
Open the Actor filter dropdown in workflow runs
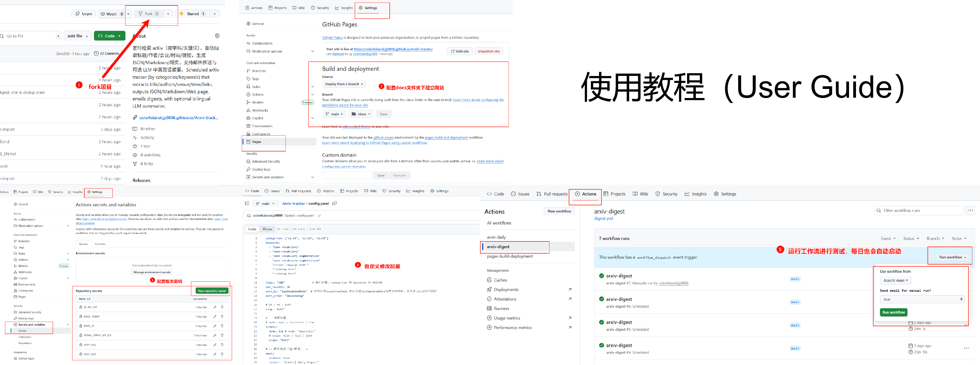pos(959,239)
